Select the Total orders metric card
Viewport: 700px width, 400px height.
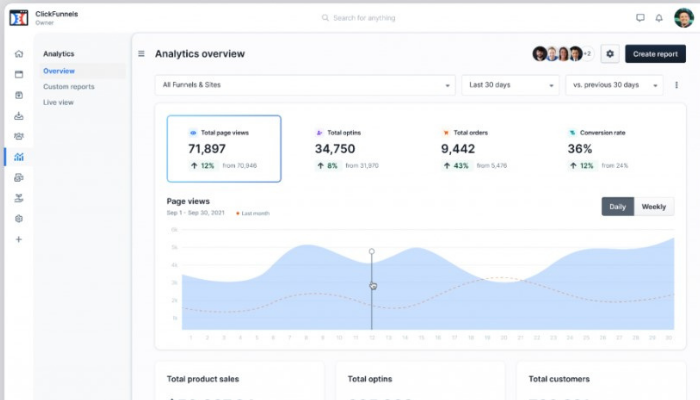coord(476,149)
